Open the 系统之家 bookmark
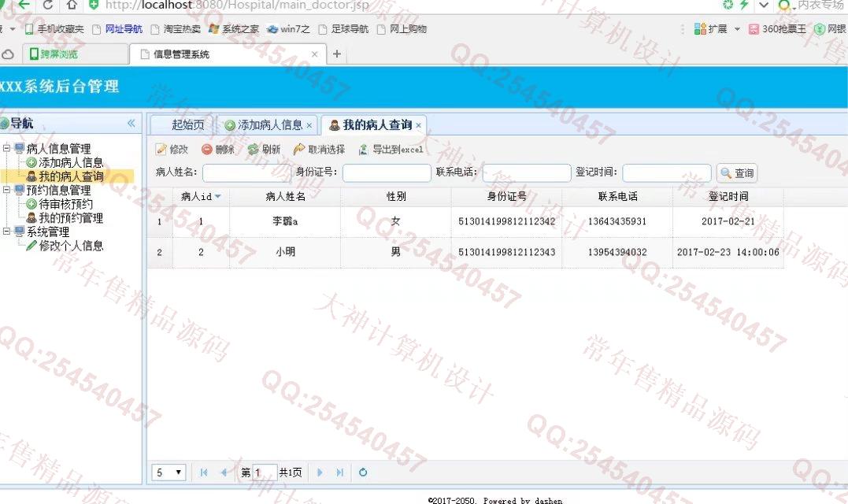This screenshot has height=504, width=848. point(234,28)
